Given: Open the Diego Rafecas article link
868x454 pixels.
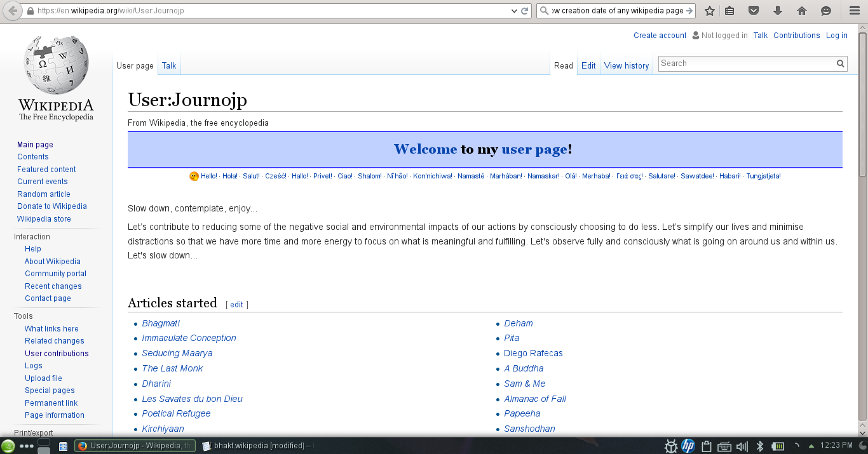Looking at the screenshot, I should pos(533,353).
